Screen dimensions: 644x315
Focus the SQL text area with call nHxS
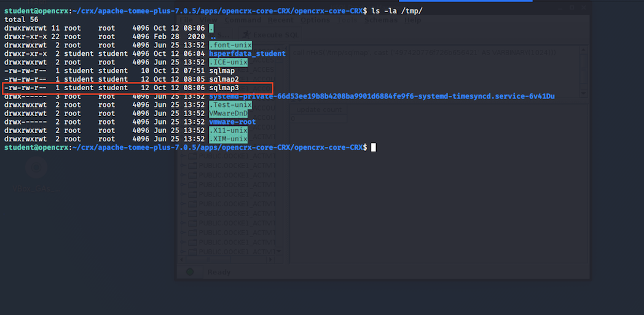point(435,71)
